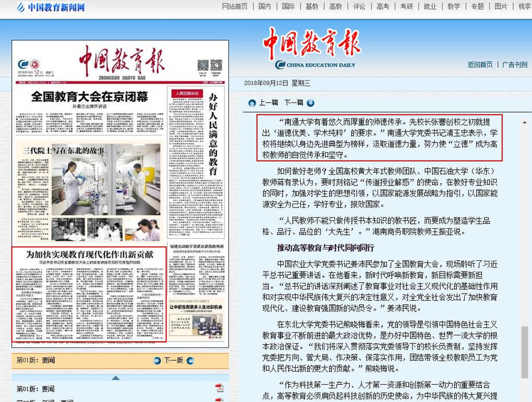Click lab photo of scientist in newspaper image
Screen dimensions: 532x402
click(106, 180)
